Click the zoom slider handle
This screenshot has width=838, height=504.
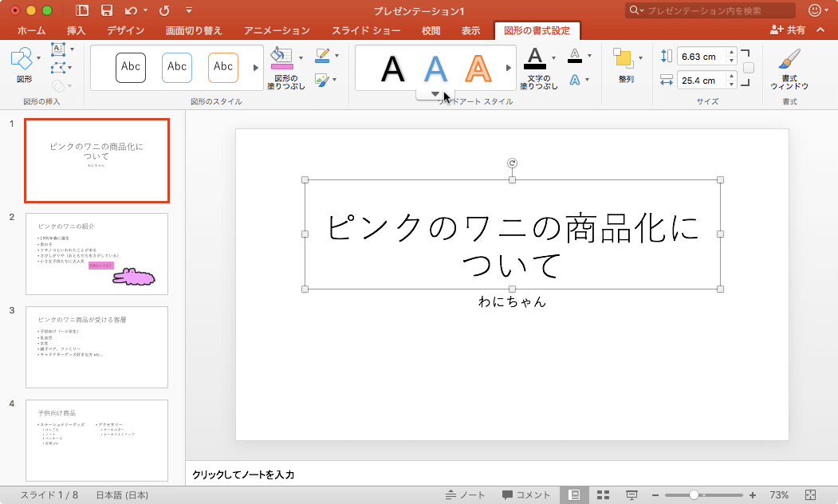coord(694,495)
